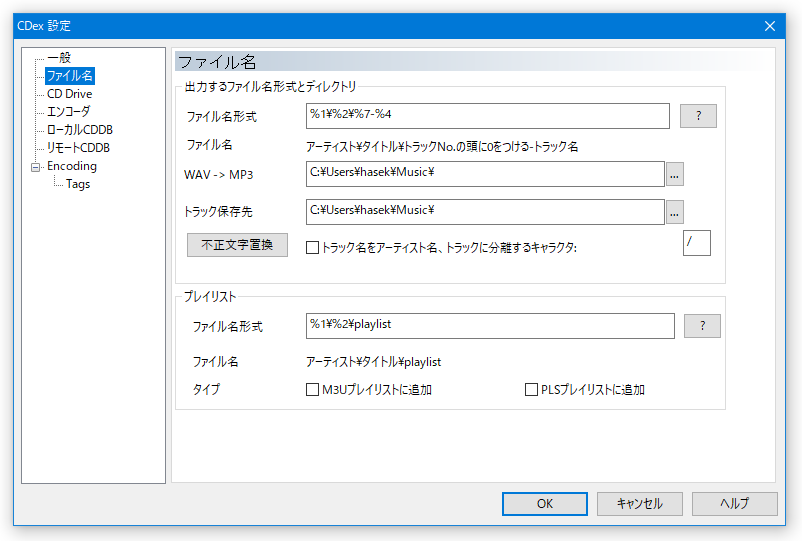This screenshot has height=541, width=802.
Task: Click the 不正文字置換 button
Action: click(x=237, y=245)
